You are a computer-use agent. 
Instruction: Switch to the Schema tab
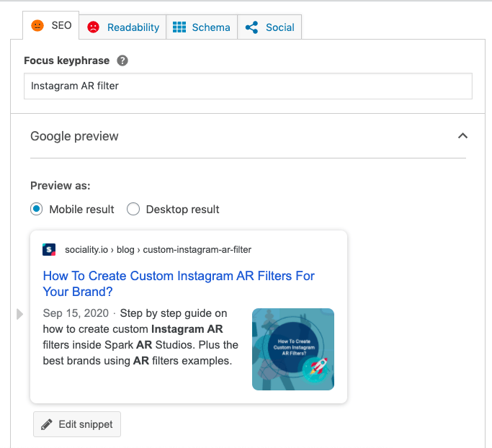coord(202,27)
